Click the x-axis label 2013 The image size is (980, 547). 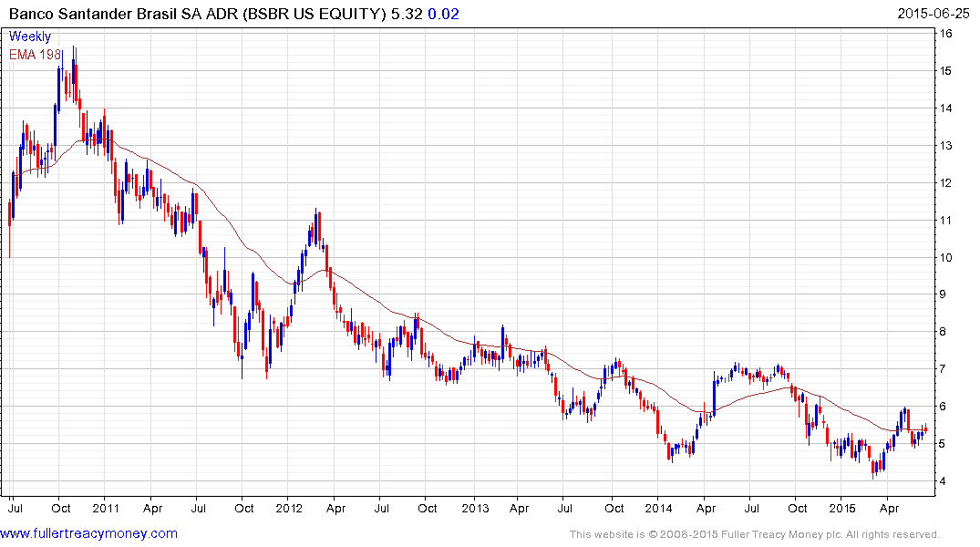coord(475,508)
